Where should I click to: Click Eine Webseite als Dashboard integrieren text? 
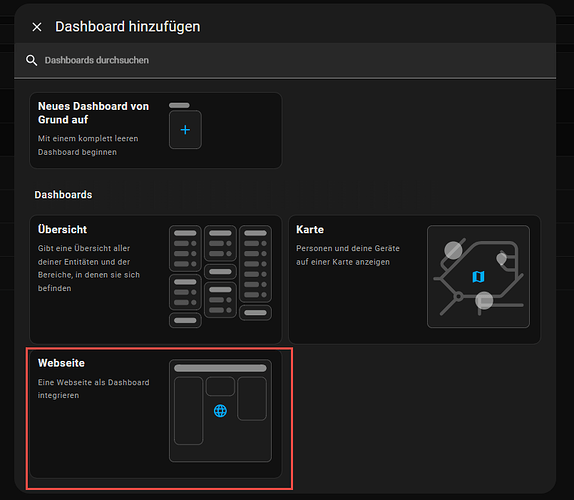tap(93, 389)
